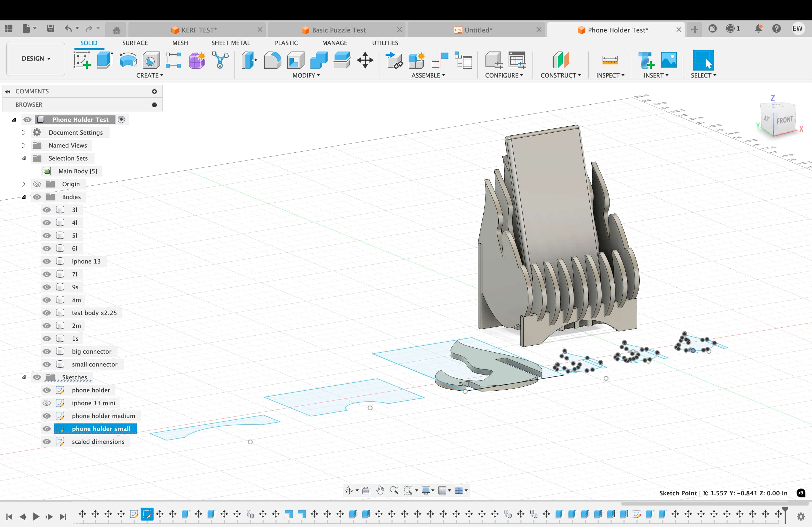Select the Offset Plane construct icon
The width and height of the screenshot is (812, 527).
click(x=561, y=60)
